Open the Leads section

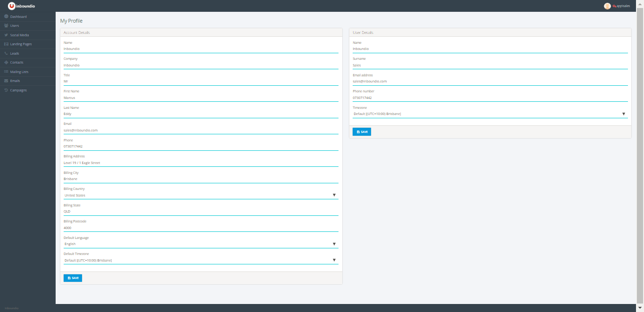click(x=28, y=53)
